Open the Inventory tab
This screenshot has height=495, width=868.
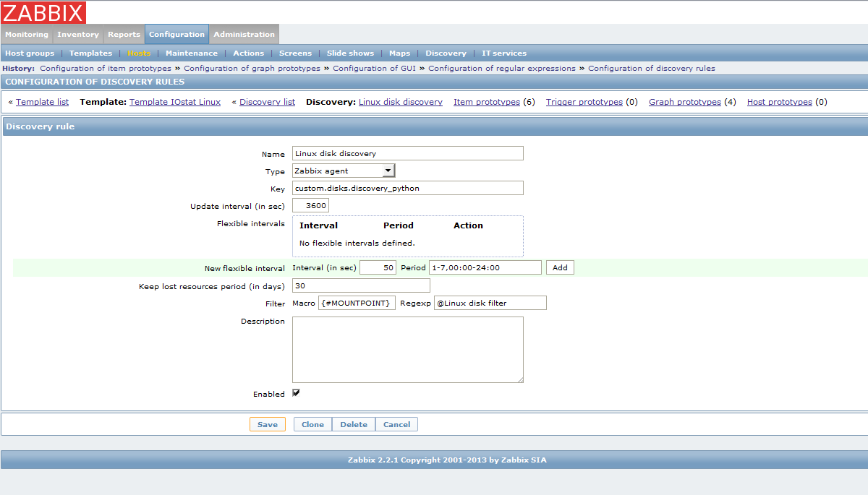tap(78, 34)
